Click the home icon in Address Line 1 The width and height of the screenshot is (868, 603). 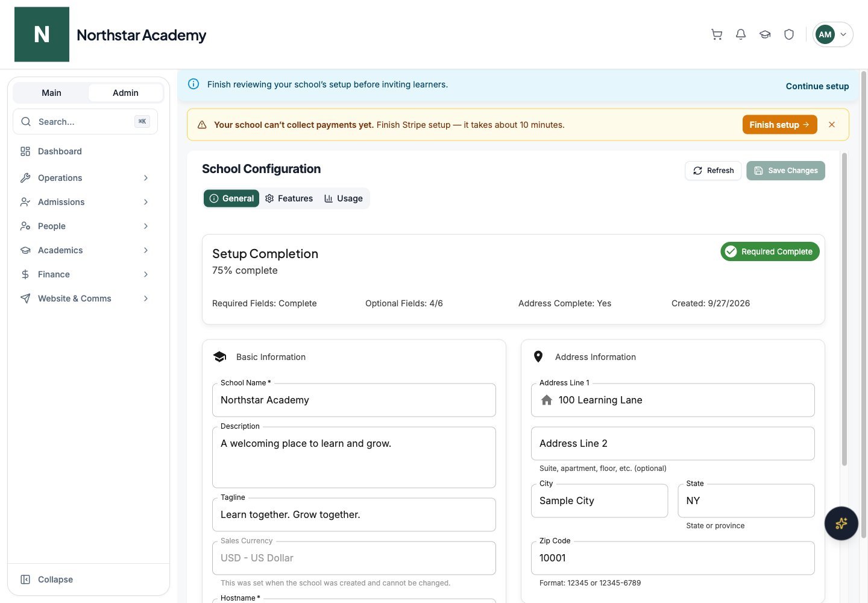[547, 400]
